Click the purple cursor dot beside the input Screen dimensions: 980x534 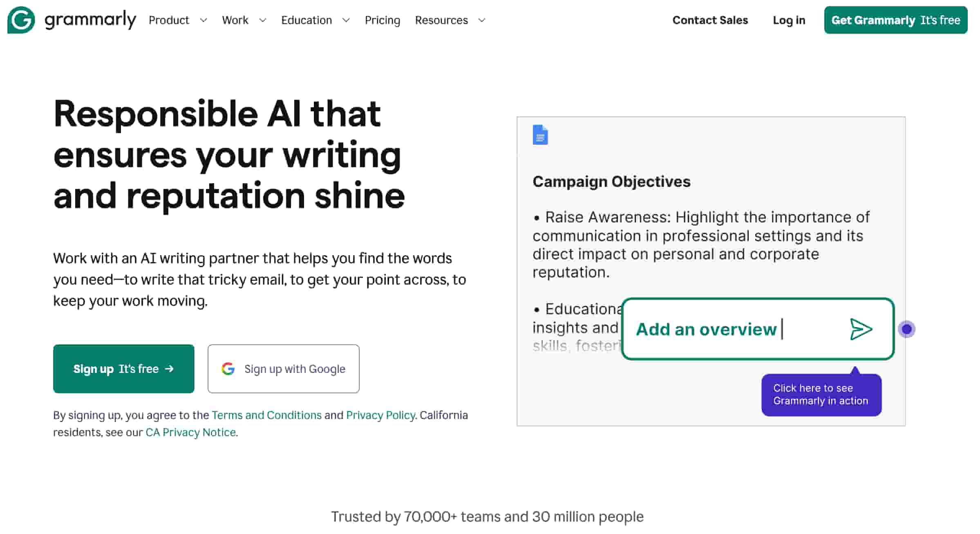907,329
